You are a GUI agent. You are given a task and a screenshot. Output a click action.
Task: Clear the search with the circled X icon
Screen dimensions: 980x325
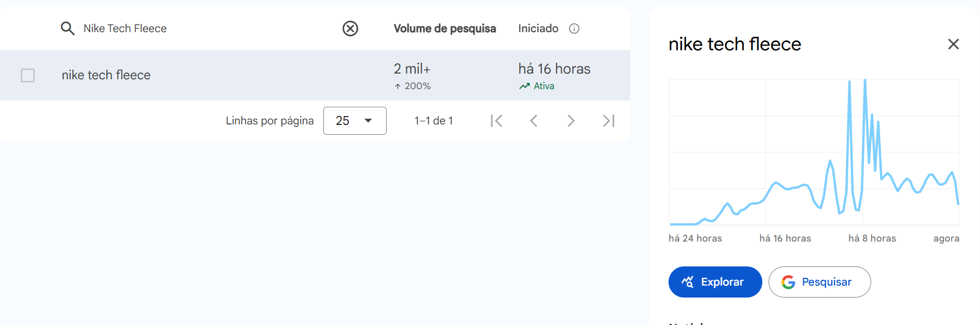click(350, 29)
